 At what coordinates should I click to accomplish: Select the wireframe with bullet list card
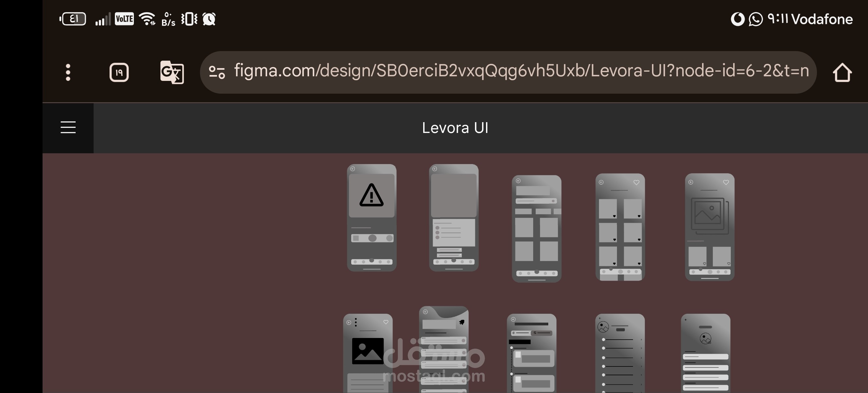[454, 218]
